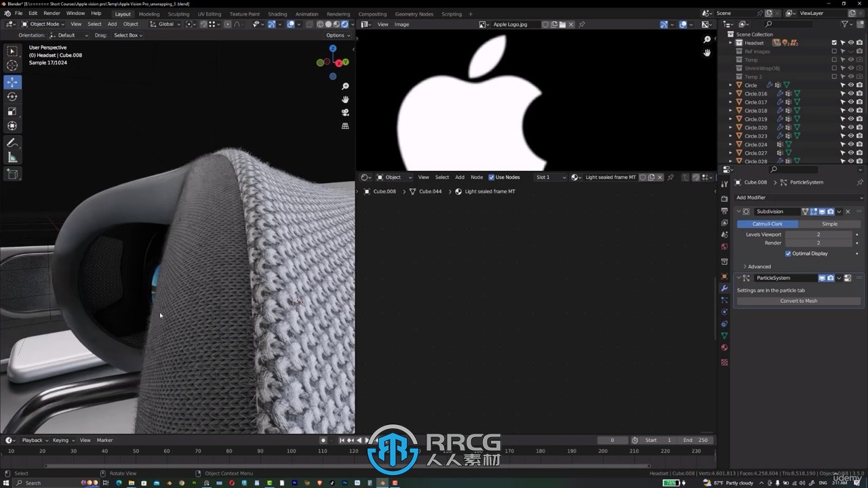868x488 pixels.
Task: Switch to the Geometry Nodes workspace tab
Action: coord(414,14)
